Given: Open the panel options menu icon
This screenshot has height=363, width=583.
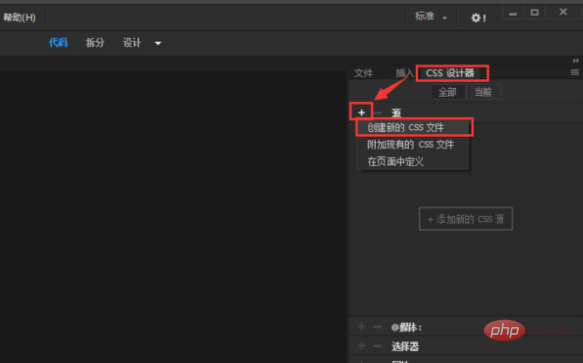Looking at the screenshot, I should point(575,72).
